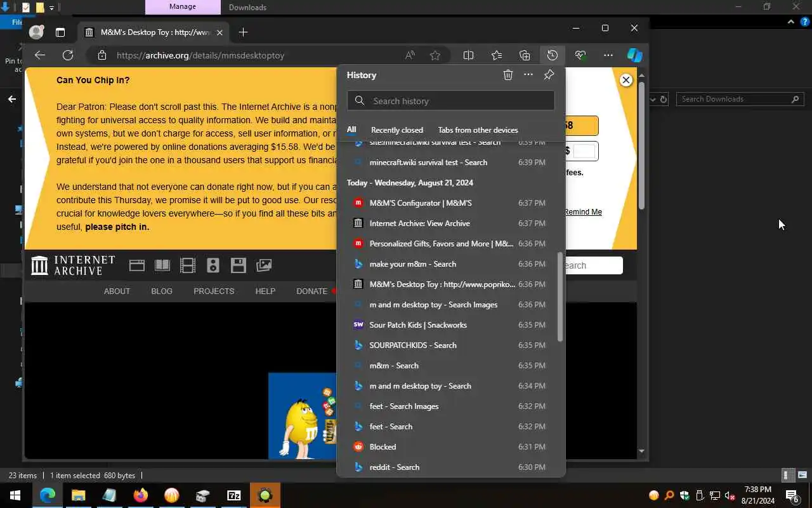Image resolution: width=812 pixels, height=508 pixels.
Task: Open notification center in system tray
Action: point(792,495)
